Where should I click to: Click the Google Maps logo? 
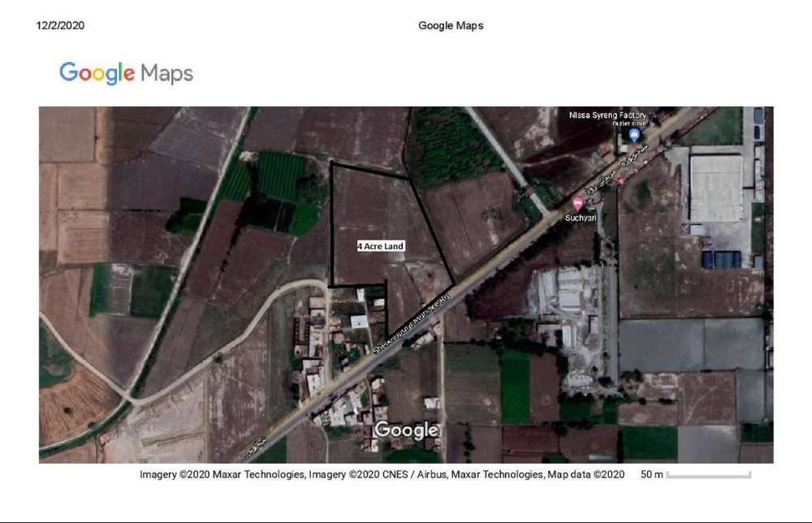coord(127,73)
